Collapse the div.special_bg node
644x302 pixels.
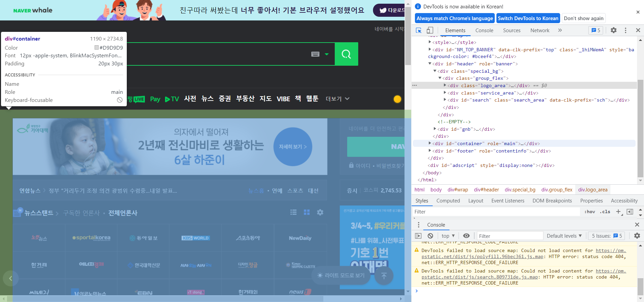[x=435, y=71]
